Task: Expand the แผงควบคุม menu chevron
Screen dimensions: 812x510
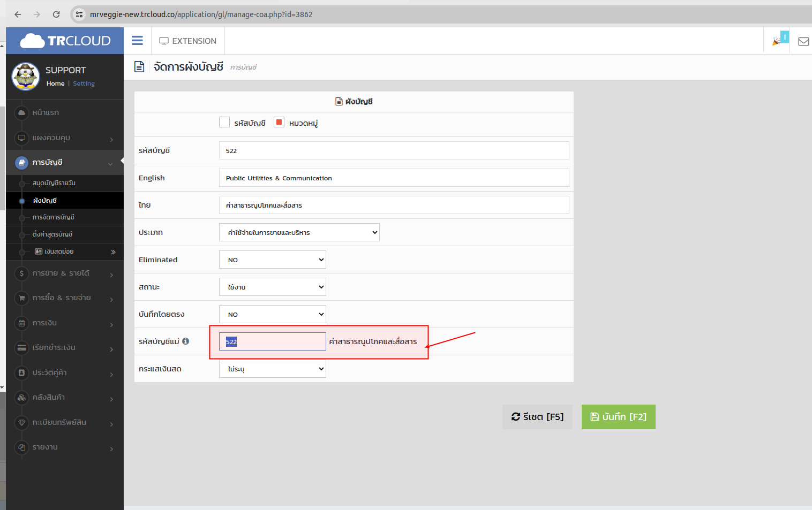Action: point(111,139)
